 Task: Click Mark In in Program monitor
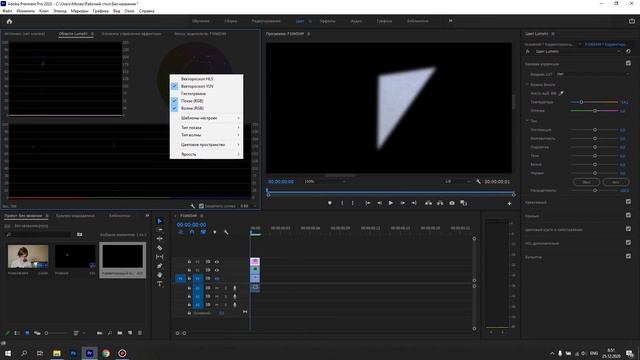[x=342, y=203]
